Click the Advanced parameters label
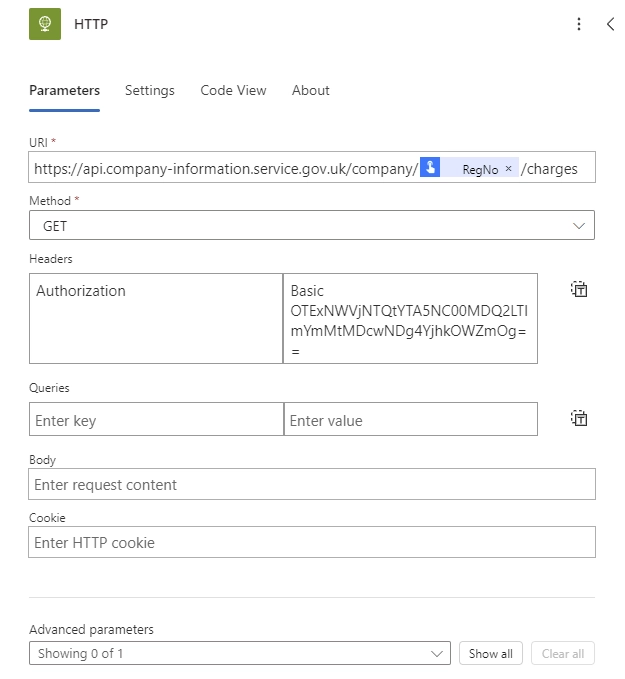 [x=91, y=629]
